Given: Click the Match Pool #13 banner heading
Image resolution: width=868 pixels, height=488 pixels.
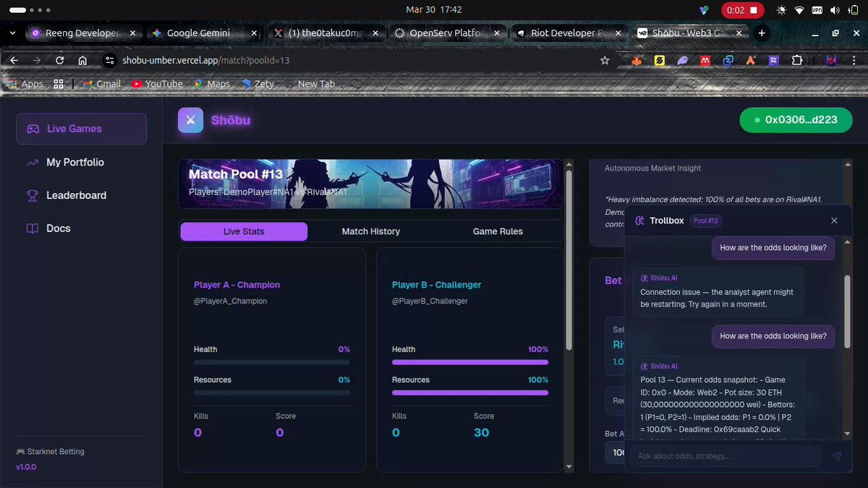Looking at the screenshot, I should 236,174.
